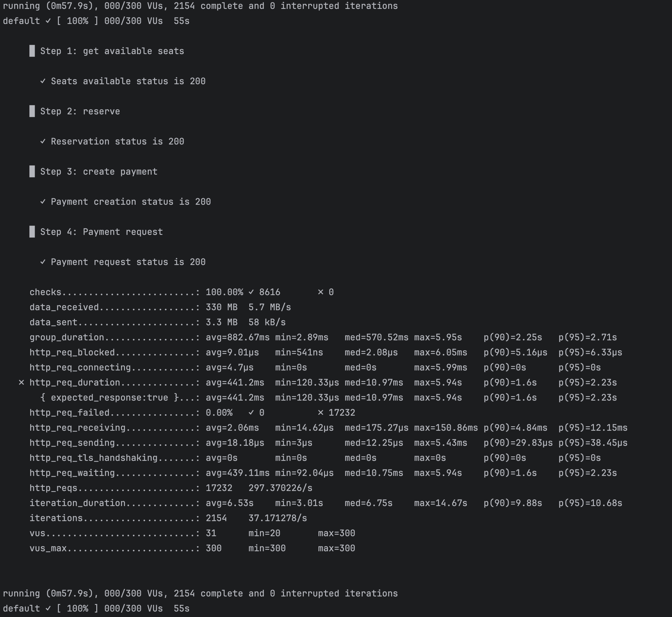Click the check mark beside Payment request status

pyautogui.click(x=43, y=262)
